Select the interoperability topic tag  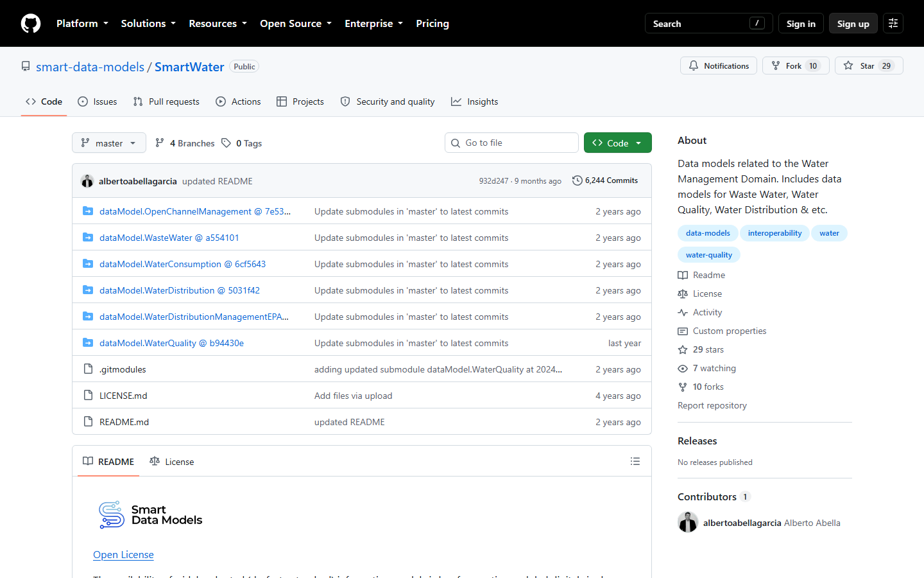[x=774, y=233]
